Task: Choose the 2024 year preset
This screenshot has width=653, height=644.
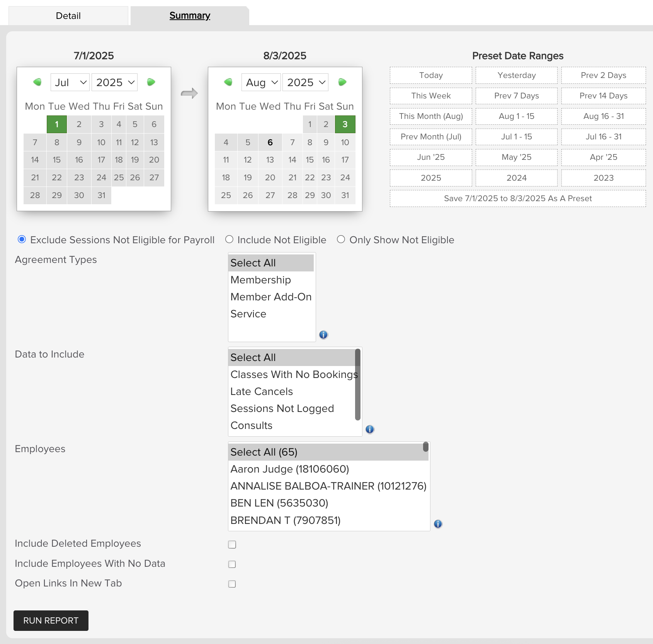Action: pyautogui.click(x=517, y=178)
